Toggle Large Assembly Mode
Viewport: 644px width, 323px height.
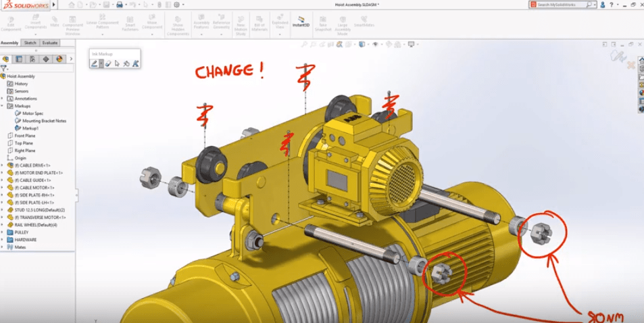[343, 26]
